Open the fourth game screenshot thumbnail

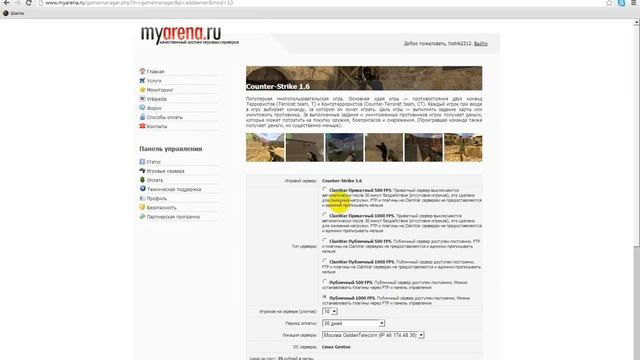click(x=384, y=147)
